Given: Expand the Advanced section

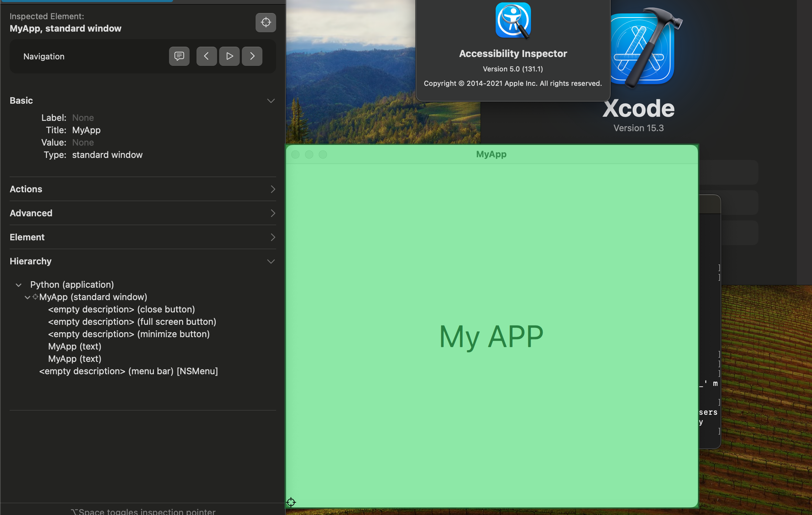Looking at the screenshot, I should coord(272,213).
